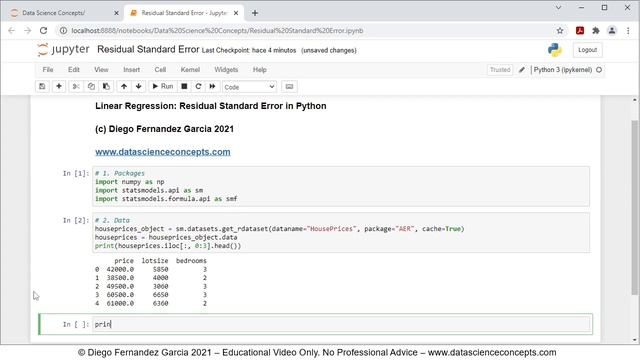
Task: Click the Trusted notebook indicator
Action: pos(500,70)
